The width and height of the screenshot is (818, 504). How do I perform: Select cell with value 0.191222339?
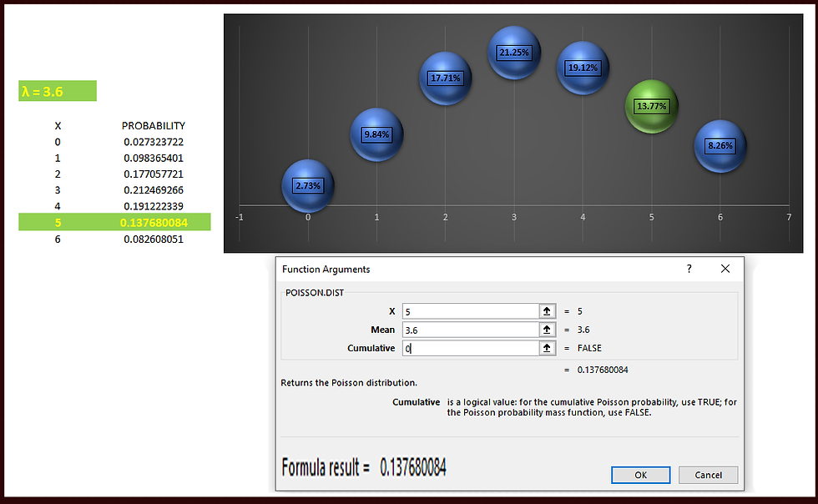[x=154, y=207]
